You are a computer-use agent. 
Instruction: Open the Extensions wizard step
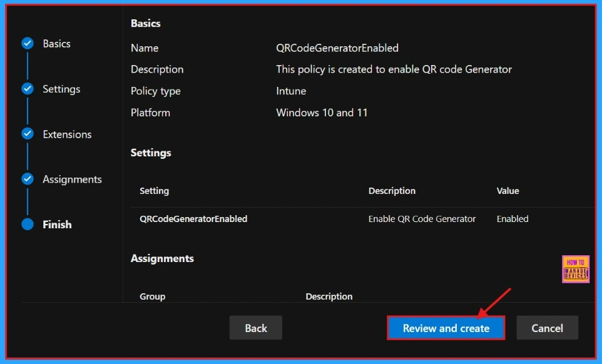coord(67,134)
